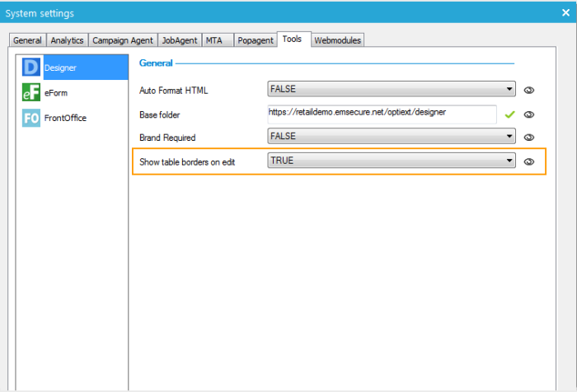Open the Popagent tab
The height and width of the screenshot is (392, 577).
[255, 40]
